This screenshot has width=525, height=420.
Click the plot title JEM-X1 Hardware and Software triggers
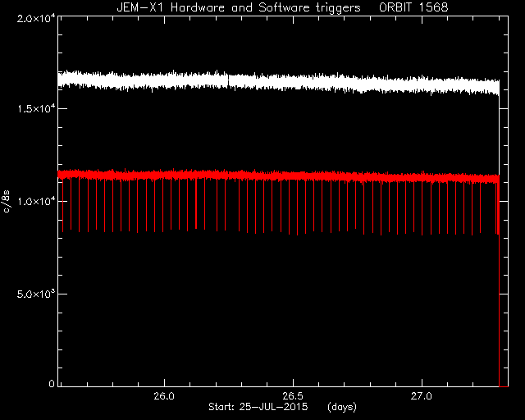(x=239, y=7)
